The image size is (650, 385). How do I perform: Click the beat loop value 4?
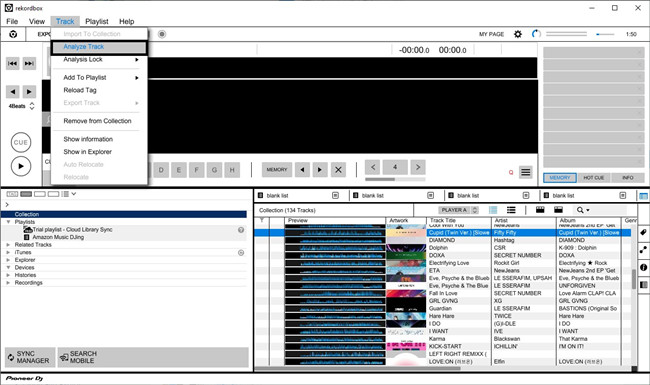pyautogui.click(x=395, y=167)
